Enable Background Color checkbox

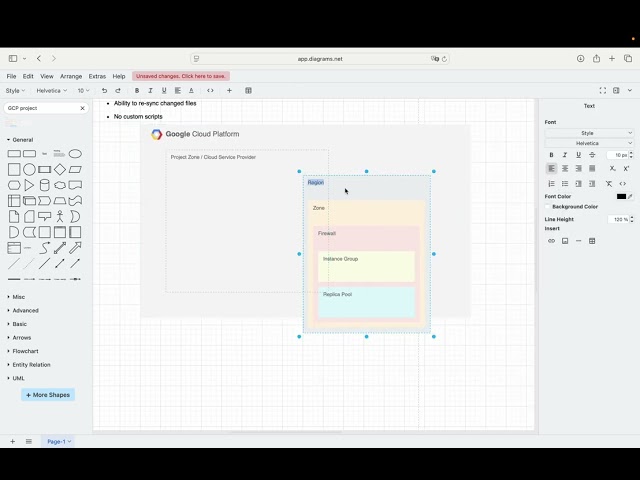548,207
